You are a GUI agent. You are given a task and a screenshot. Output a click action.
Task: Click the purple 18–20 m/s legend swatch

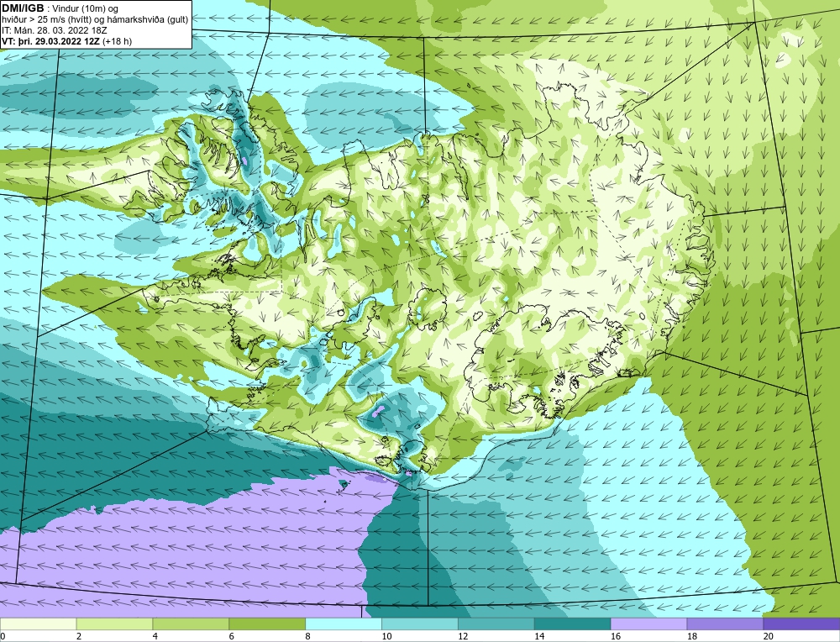click(725, 624)
